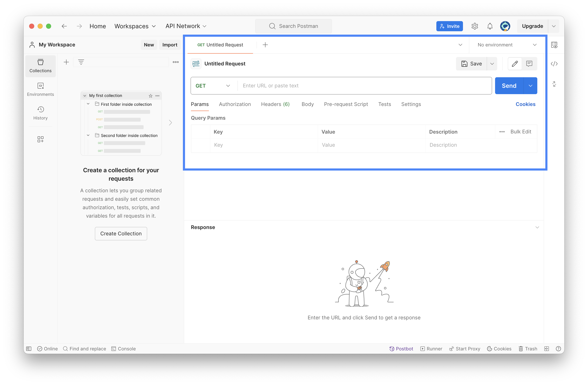Collapse My first collection in the illustration
Viewport: 588px width, 385px height.
coord(84,96)
